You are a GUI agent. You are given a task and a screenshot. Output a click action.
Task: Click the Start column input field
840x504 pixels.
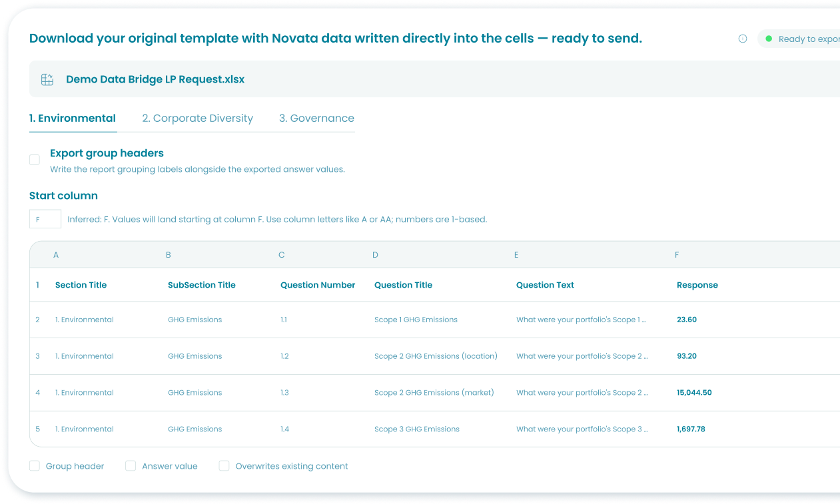[45, 219]
